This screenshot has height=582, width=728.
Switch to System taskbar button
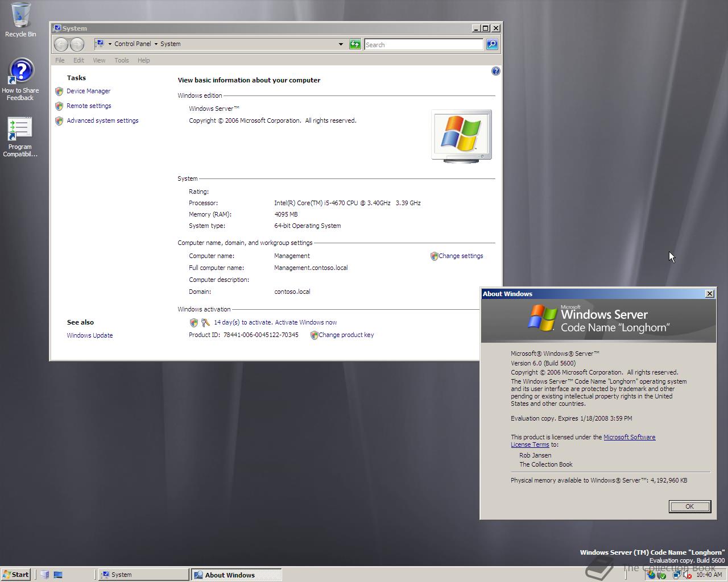[x=144, y=575]
